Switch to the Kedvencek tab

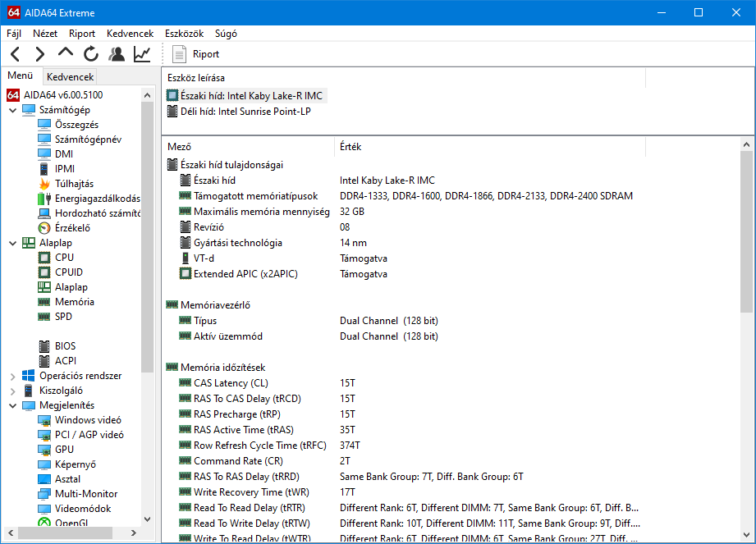71,76
